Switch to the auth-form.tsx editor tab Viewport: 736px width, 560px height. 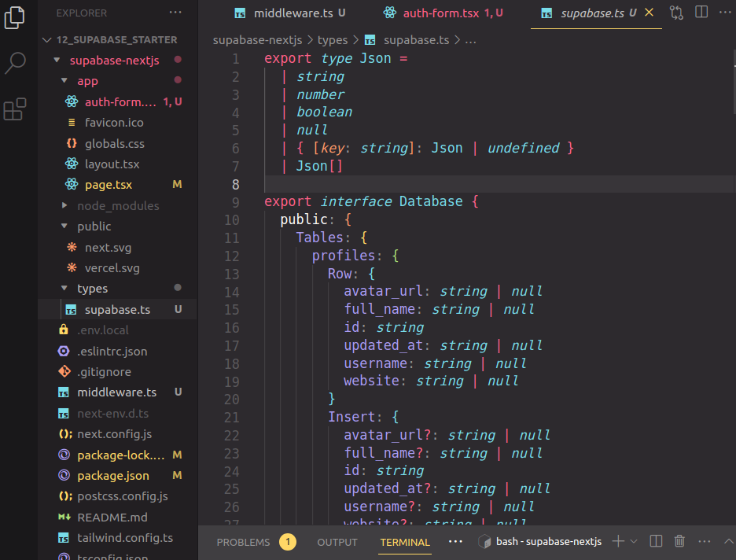(443, 13)
